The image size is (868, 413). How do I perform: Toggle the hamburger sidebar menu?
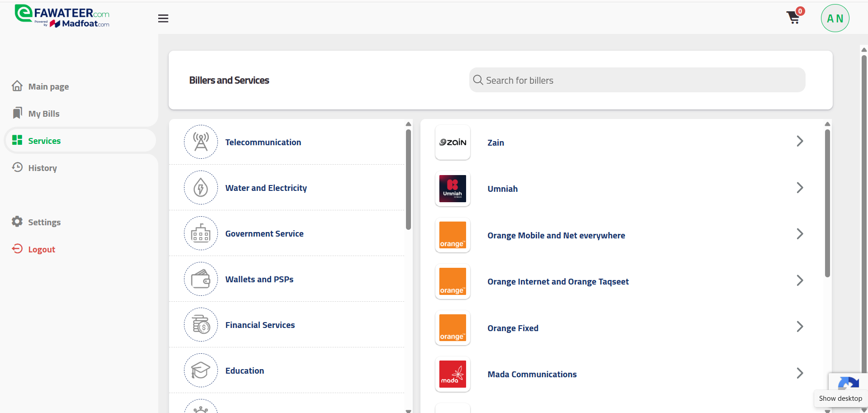[x=163, y=19]
